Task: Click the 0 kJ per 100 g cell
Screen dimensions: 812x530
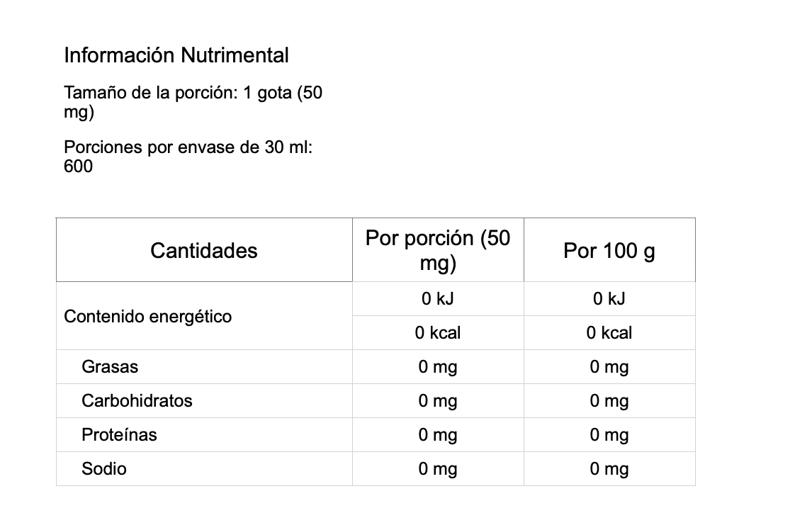Action: (x=609, y=299)
